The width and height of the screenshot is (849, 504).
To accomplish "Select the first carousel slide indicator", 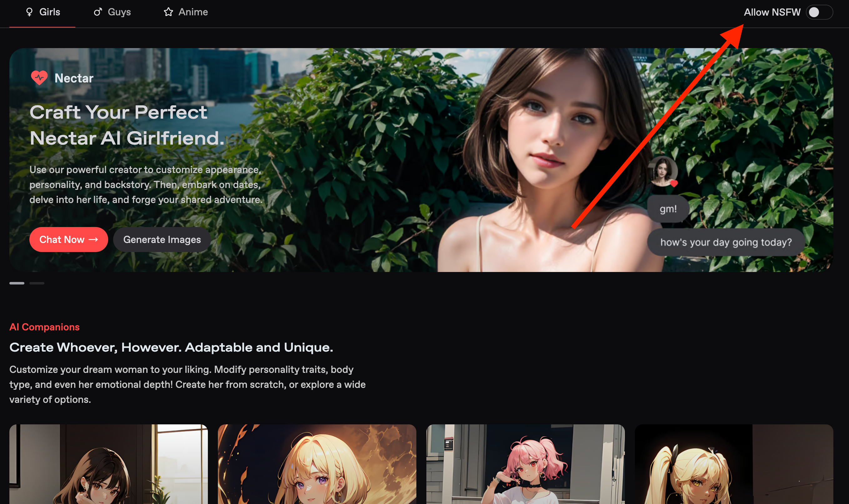I will 17,283.
